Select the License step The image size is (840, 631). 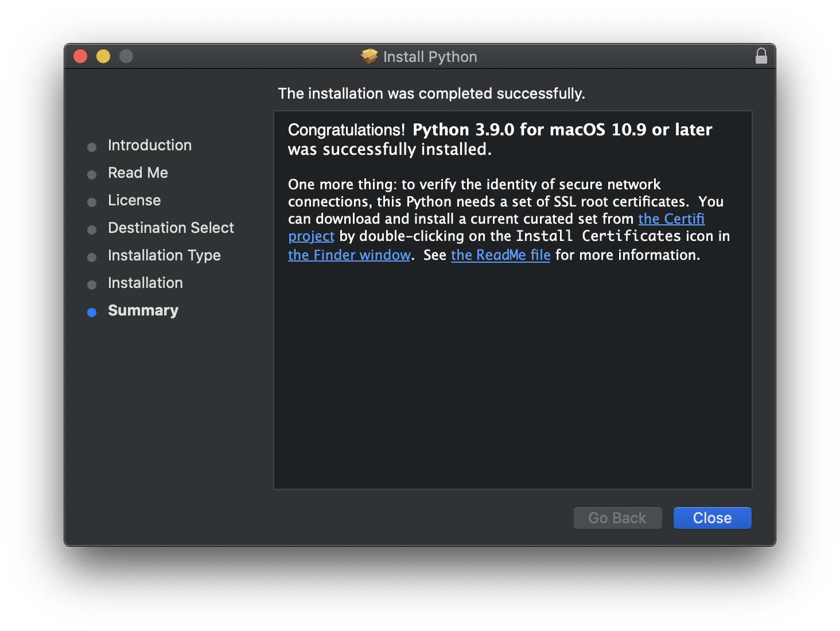tap(134, 200)
